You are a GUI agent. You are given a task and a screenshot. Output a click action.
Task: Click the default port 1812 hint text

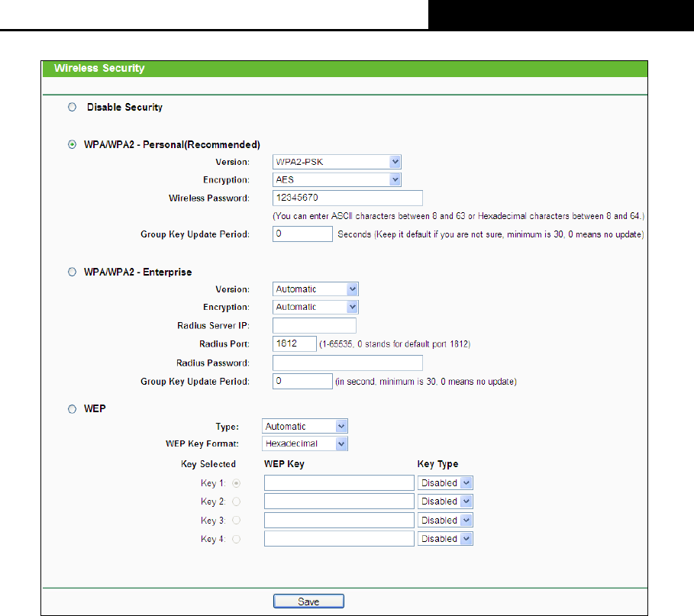tap(395, 344)
